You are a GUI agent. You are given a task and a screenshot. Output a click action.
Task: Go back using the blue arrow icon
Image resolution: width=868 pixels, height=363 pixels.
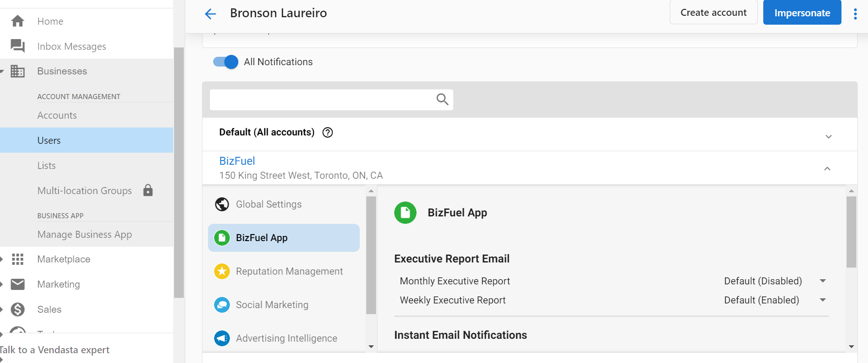(x=210, y=13)
